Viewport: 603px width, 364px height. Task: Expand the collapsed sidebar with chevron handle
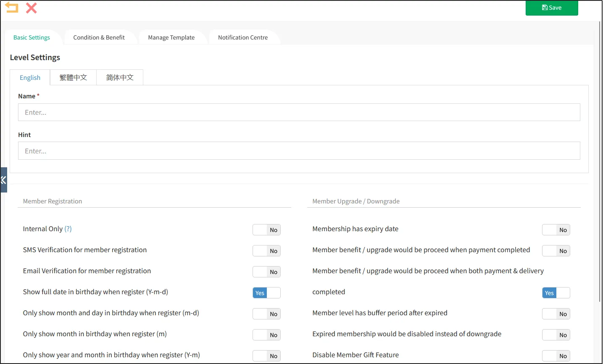(x=3, y=180)
